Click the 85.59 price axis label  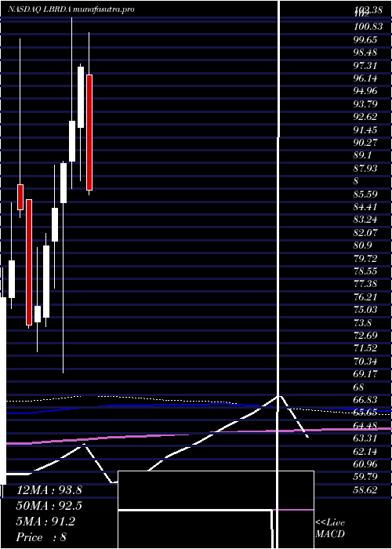click(x=365, y=194)
